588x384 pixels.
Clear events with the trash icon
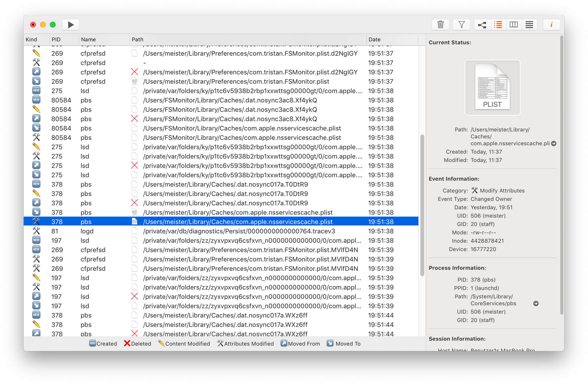tap(440, 25)
